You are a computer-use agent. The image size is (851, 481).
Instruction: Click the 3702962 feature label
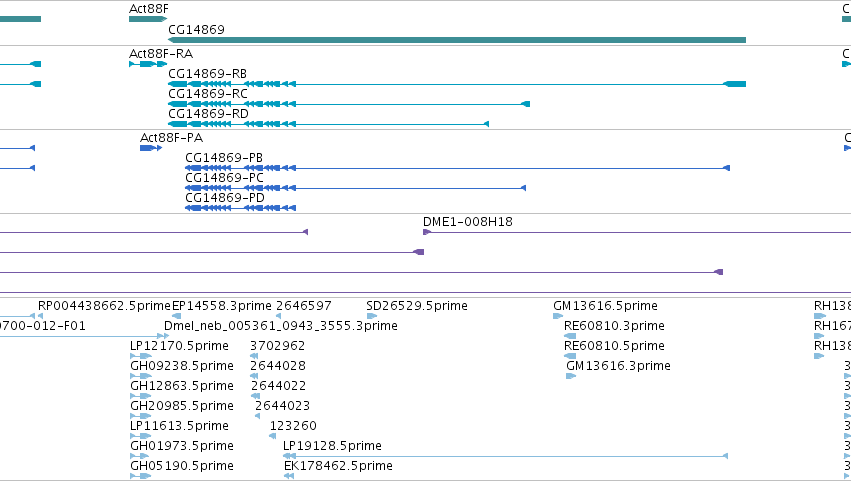277,346
